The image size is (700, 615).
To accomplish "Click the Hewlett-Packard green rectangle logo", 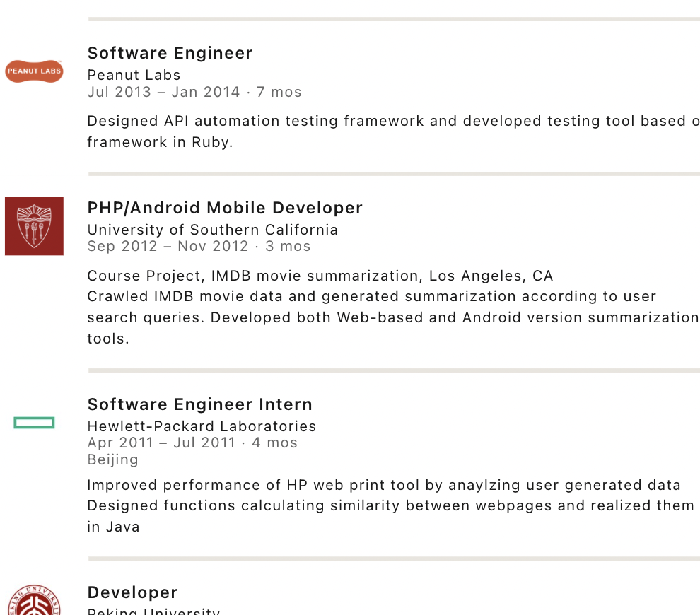I will pos(34,423).
